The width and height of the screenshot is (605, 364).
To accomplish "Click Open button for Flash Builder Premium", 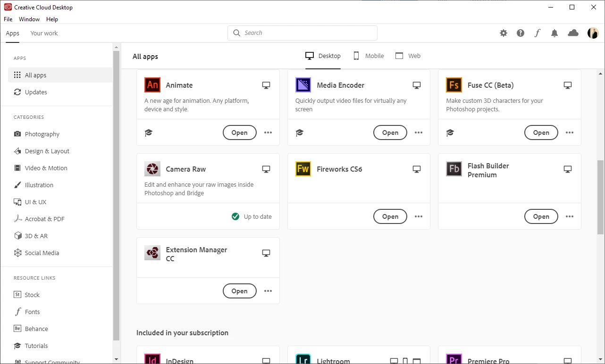I will (x=541, y=216).
